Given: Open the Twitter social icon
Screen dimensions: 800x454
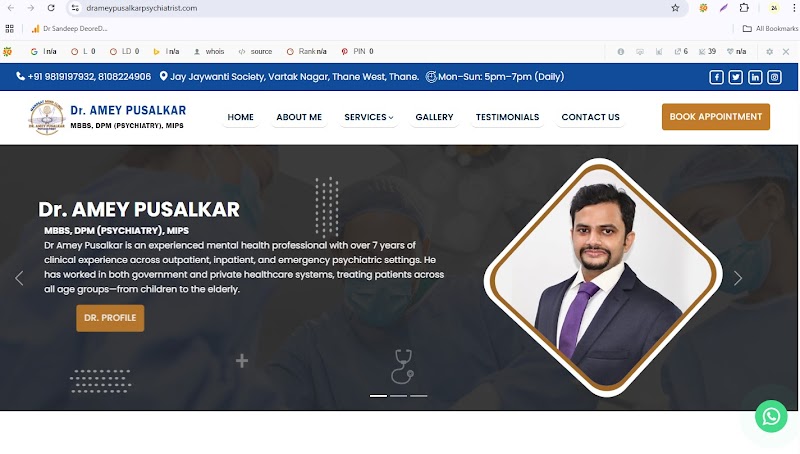Looking at the screenshot, I should coord(735,77).
